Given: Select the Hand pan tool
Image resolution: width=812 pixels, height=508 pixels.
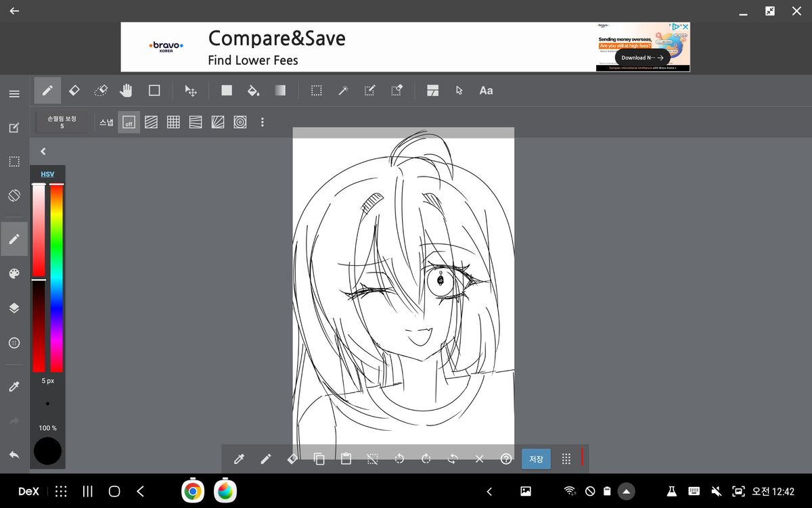Looking at the screenshot, I should point(126,90).
